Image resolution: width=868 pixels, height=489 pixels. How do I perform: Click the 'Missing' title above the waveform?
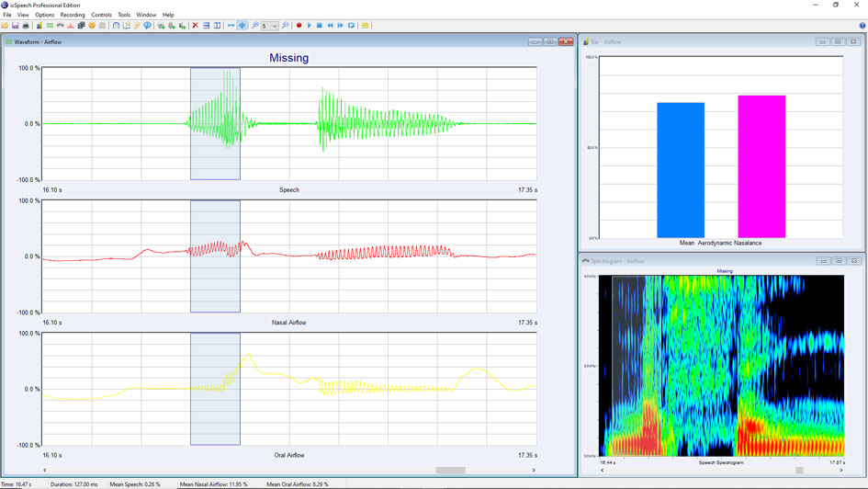[289, 58]
